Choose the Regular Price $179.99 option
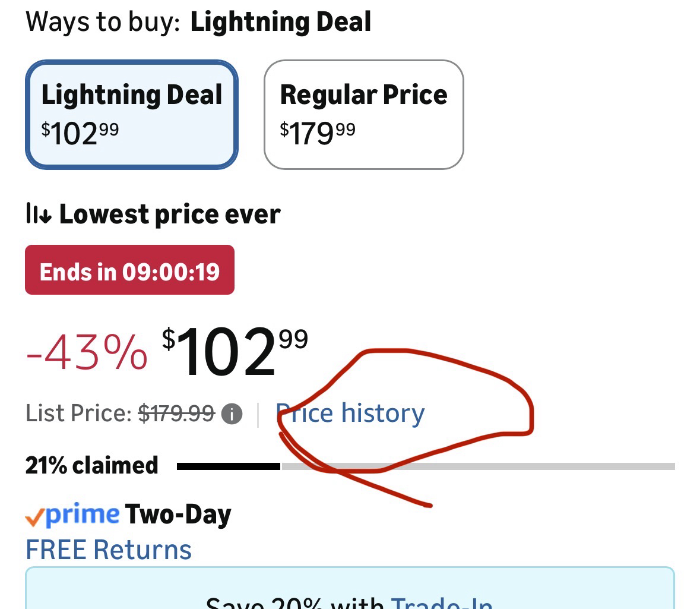This screenshot has height=609, width=700. click(363, 114)
